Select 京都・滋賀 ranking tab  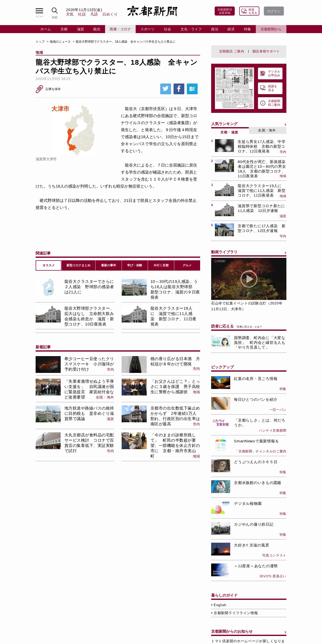(229, 132)
